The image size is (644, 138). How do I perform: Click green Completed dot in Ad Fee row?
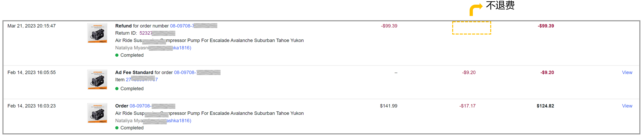click(117, 89)
